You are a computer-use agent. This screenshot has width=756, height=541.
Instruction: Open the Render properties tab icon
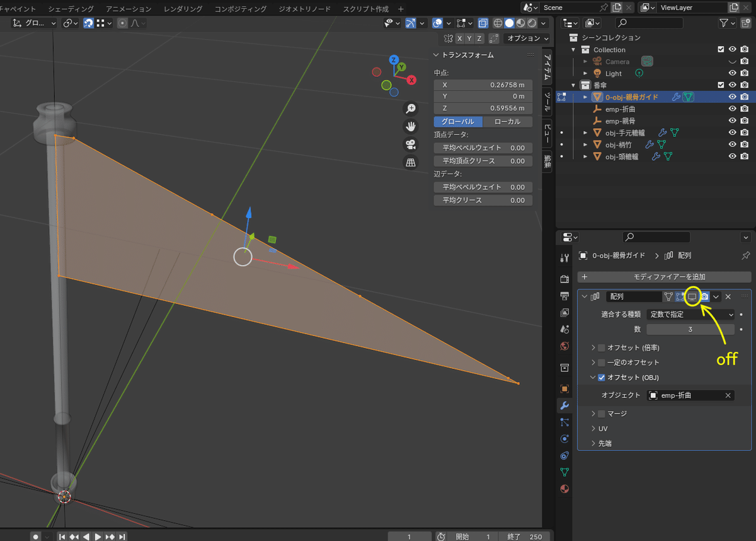click(564, 279)
